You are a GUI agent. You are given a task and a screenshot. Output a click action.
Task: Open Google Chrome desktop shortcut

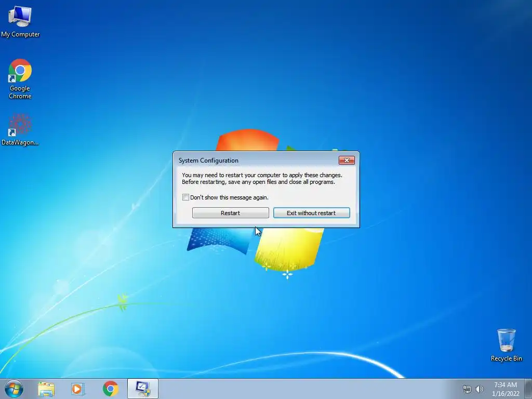tap(20, 79)
